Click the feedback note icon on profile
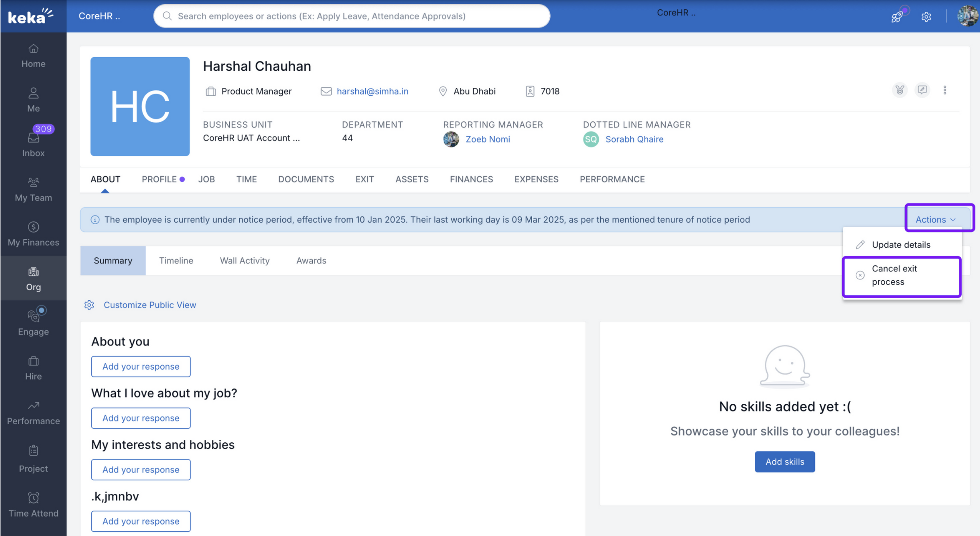This screenshot has height=536, width=980. [x=922, y=90]
